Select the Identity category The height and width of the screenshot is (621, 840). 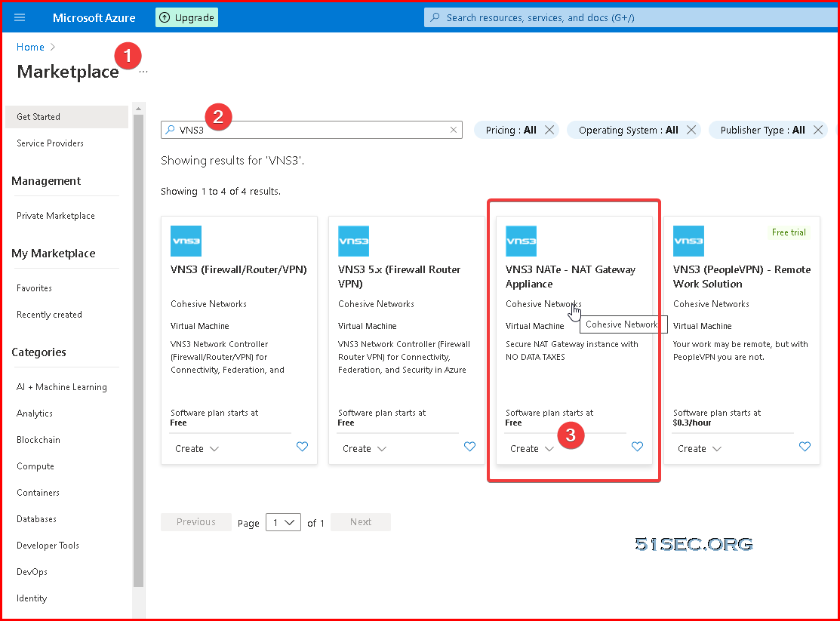coord(32,598)
